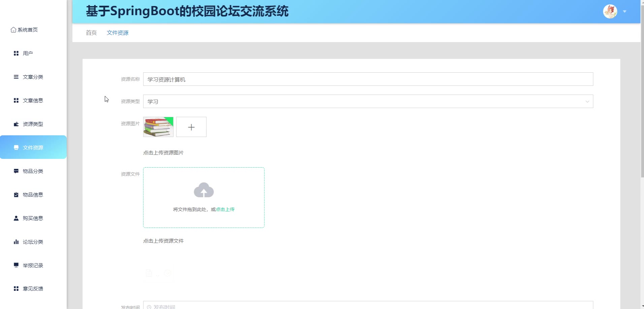Click into the 资源名称 text field
The height and width of the screenshot is (309, 644).
(368, 79)
